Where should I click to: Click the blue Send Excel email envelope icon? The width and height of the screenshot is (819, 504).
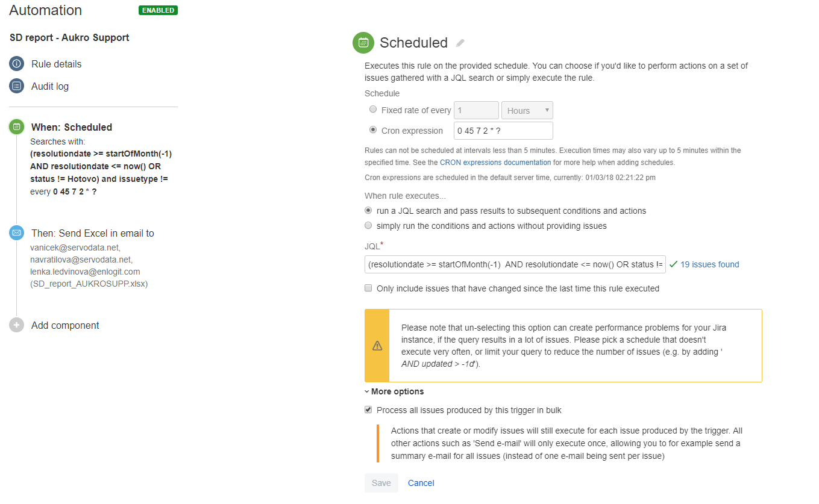tap(16, 233)
